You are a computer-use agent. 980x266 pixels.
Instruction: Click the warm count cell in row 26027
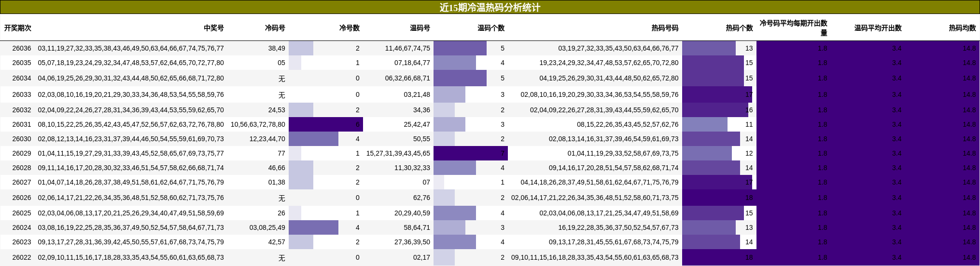(x=471, y=182)
